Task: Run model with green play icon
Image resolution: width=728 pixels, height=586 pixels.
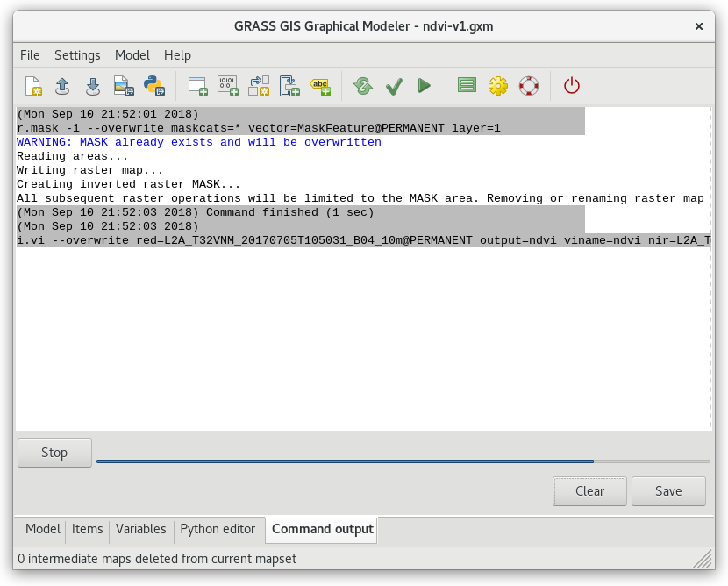Action: [x=424, y=86]
